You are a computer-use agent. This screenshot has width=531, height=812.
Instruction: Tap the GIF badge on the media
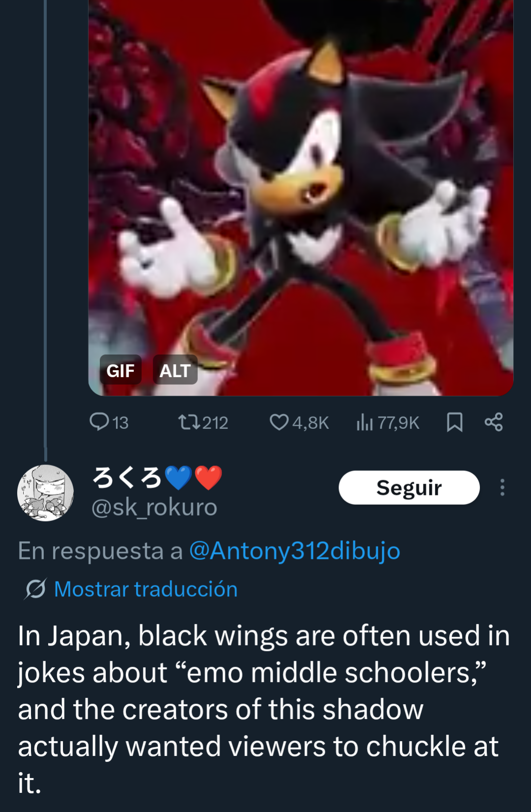[x=121, y=370]
